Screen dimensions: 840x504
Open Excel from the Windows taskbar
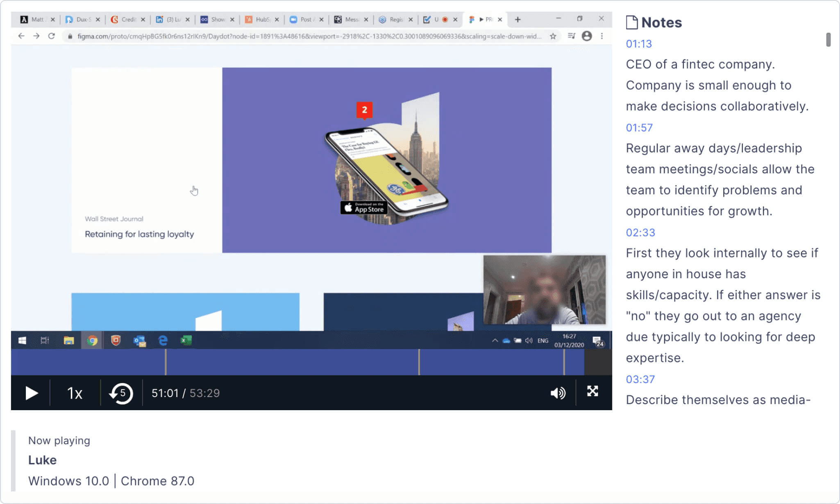pyautogui.click(x=186, y=341)
